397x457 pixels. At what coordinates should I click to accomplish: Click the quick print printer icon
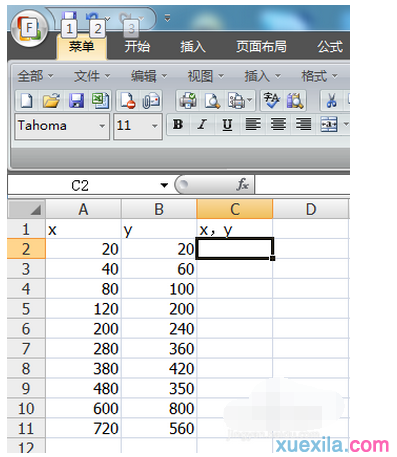click(188, 100)
